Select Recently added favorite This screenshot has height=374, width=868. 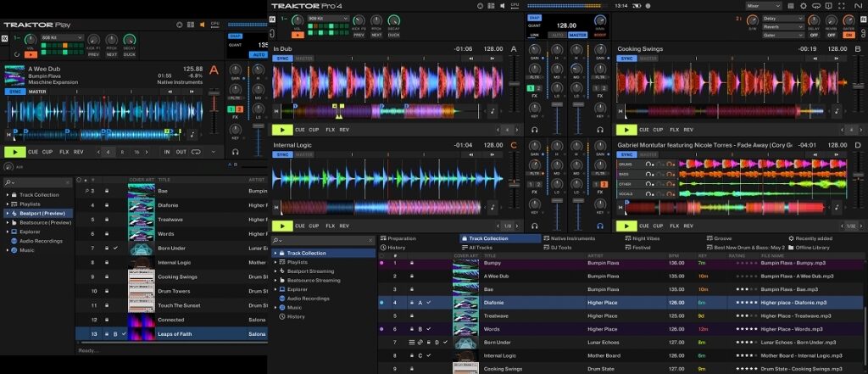810,238
